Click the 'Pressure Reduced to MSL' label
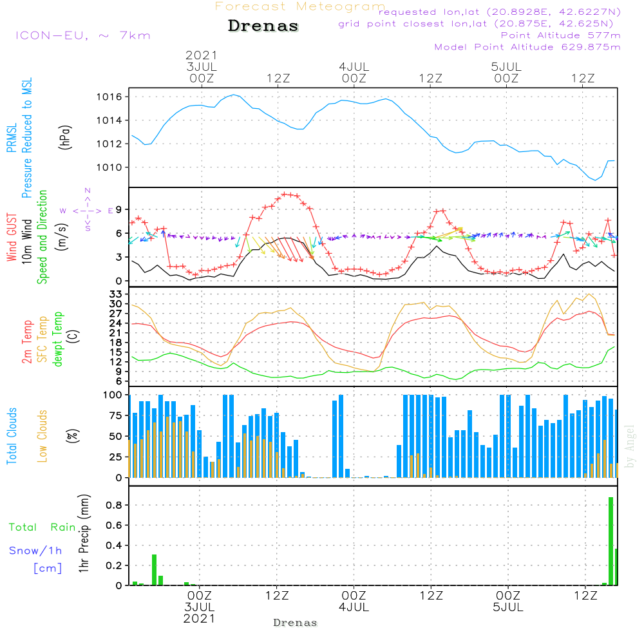The width and height of the screenshot is (644, 644). [x=27, y=138]
